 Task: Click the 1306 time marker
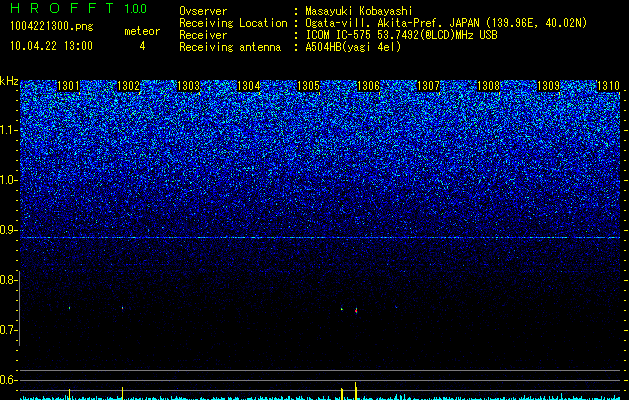click(x=368, y=86)
